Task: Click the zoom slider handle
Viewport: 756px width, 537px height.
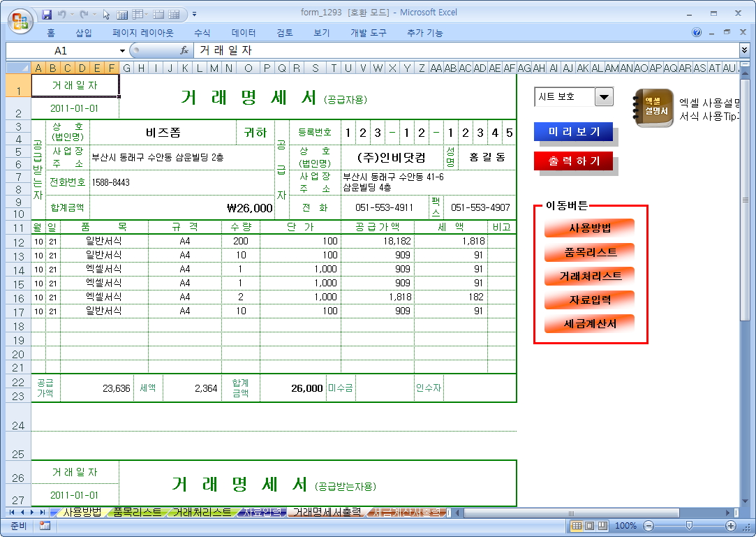Action: point(689,526)
